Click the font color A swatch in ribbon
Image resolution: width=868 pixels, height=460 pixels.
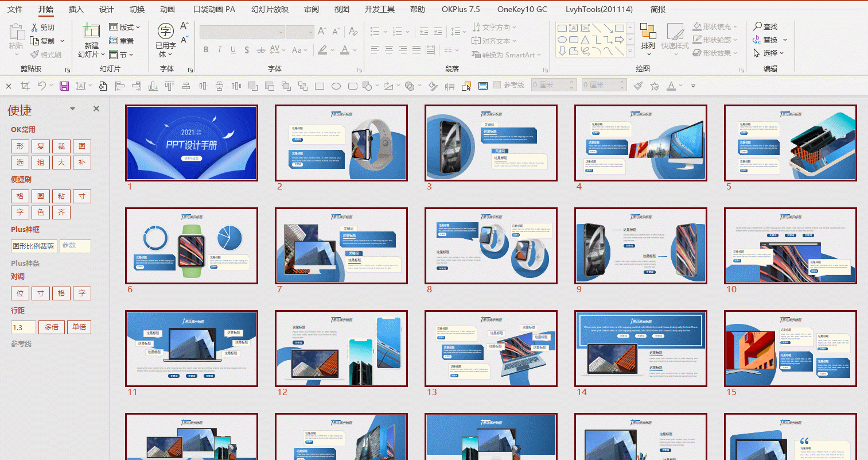[x=345, y=50]
